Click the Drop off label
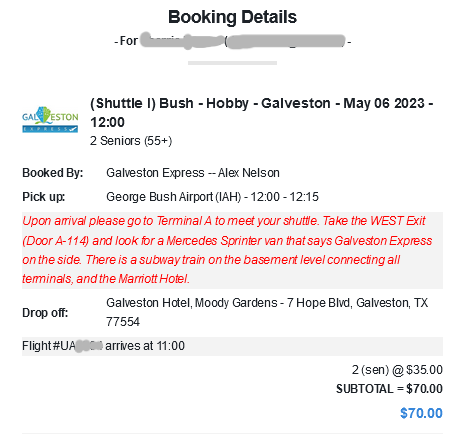Viewport: 468px width, 434px height. pyautogui.click(x=45, y=313)
